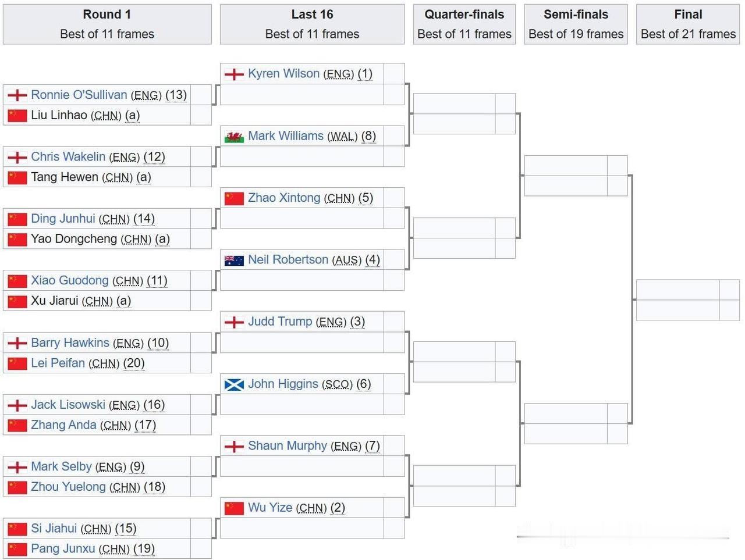Open the Jack Lisowski link
The image size is (745, 560).
68,405
